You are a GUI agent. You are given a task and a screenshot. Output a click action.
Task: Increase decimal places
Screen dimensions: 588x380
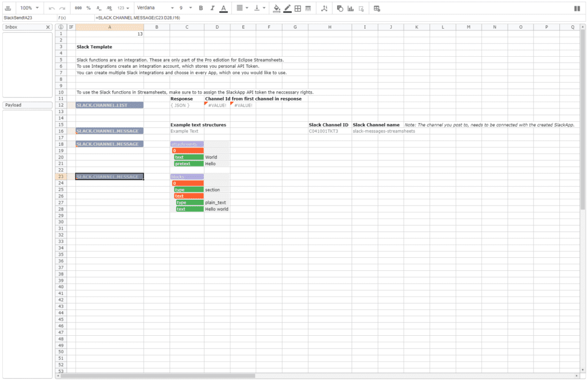pos(109,8)
